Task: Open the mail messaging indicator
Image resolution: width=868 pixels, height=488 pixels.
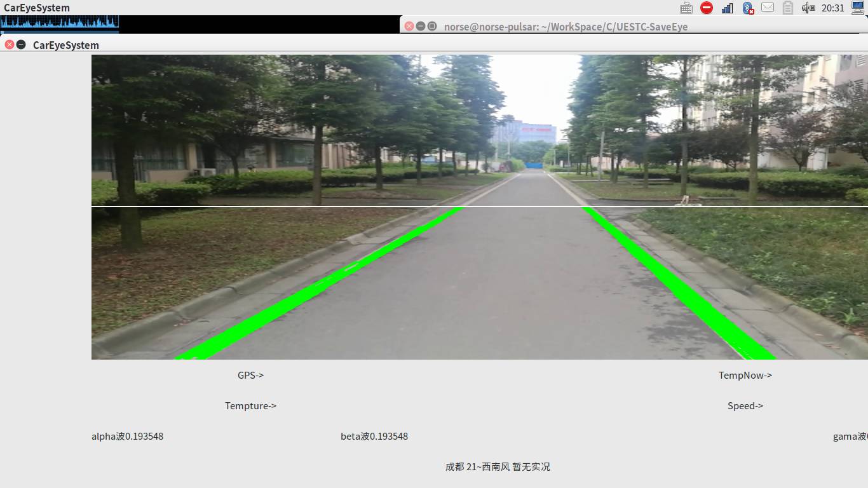Action: pos(768,8)
